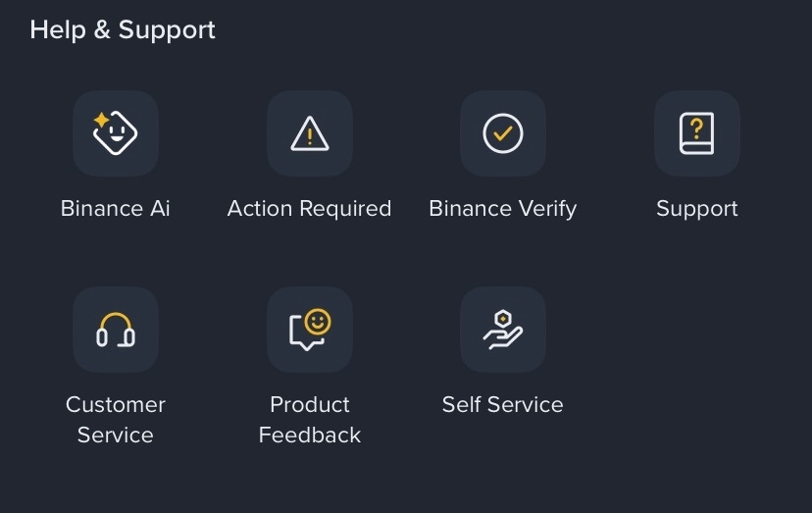Screen dimensions: 812x513
Task: Click the Support book icon
Action: tap(697, 133)
